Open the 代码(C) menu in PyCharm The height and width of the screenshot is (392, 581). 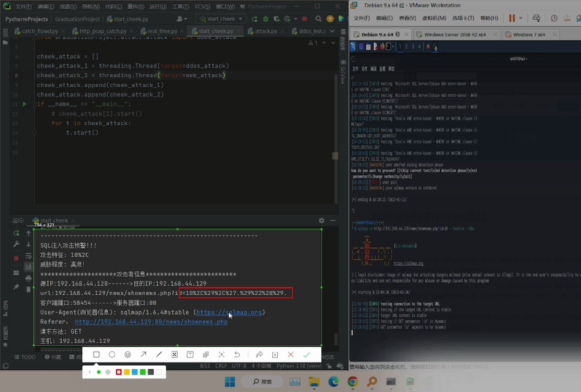pyautogui.click(x=114, y=6)
